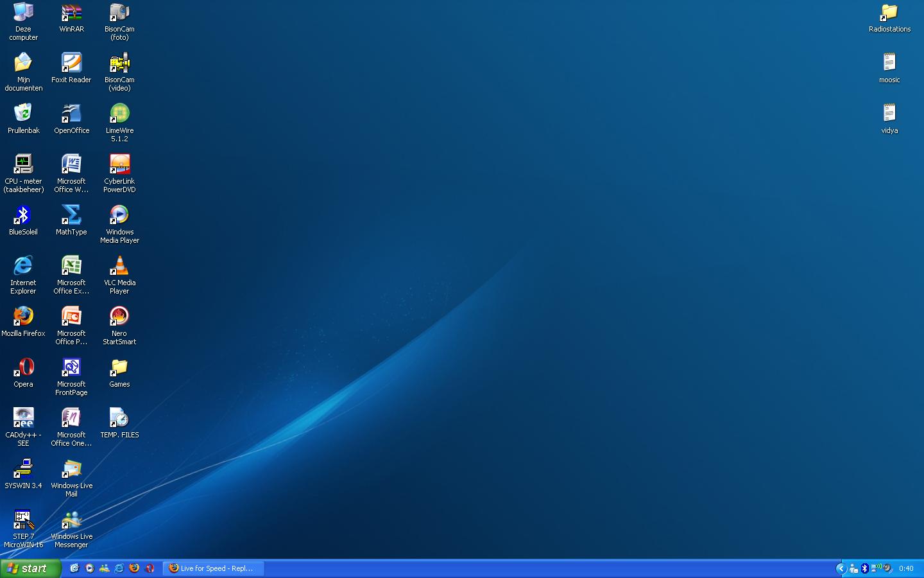This screenshot has height=578, width=924.
Task: Open wireless network connection tray icon
Action: (x=876, y=568)
